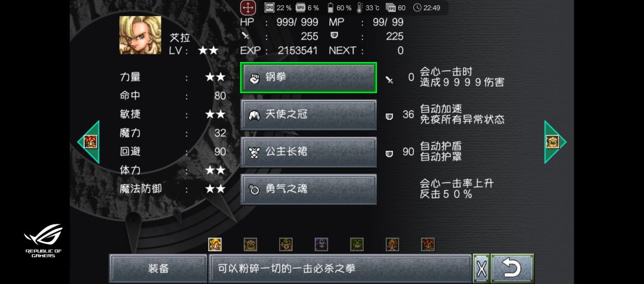The width and height of the screenshot is (644, 284).
Task: Select the blue-haired Magus party icon
Action: [321, 245]
